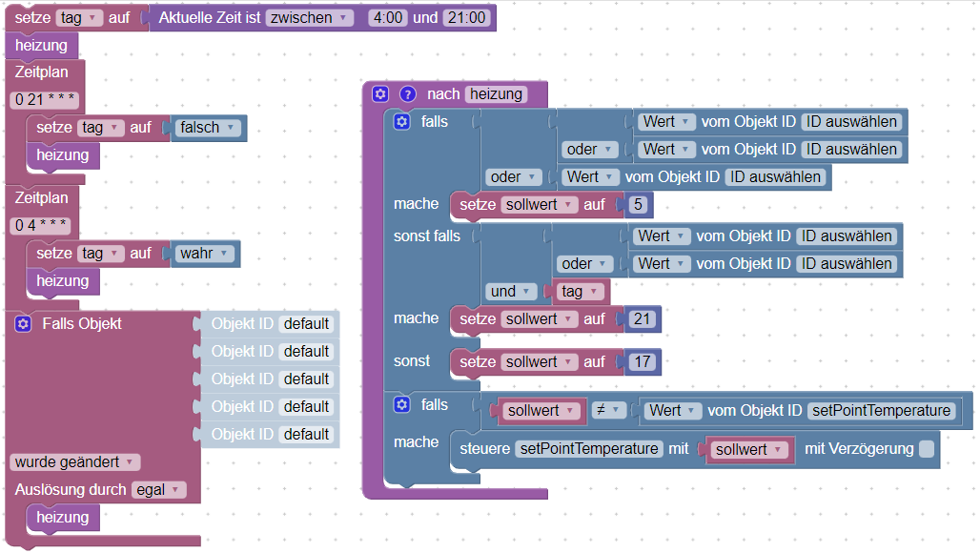Open sollwert dropdown in setze auf 5 block
980x553 pixels.
click(540, 204)
